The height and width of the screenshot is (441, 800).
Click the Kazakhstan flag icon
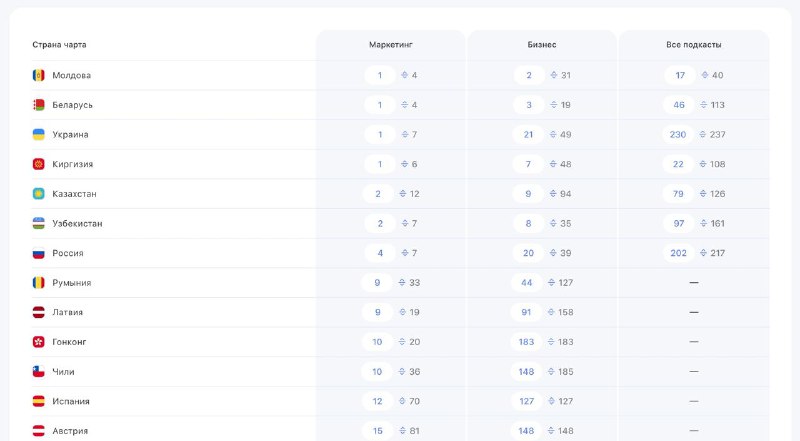tap(39, 193)
